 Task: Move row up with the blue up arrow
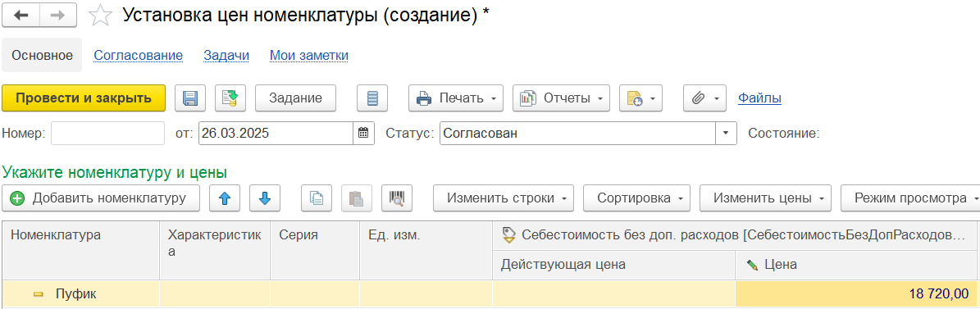(x=225, y=198)
